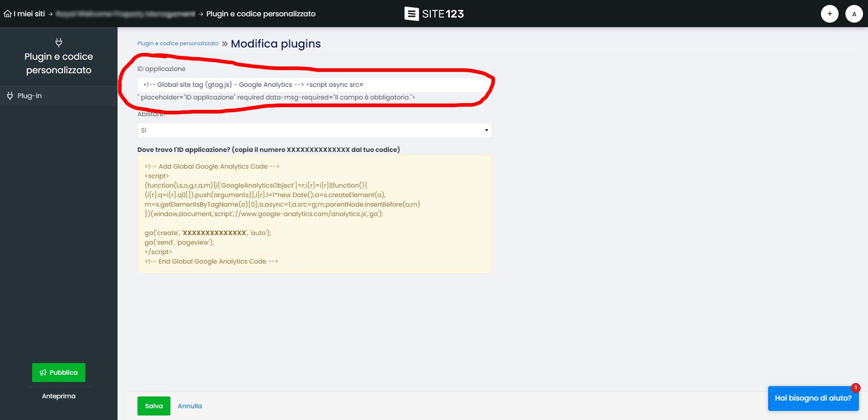The image size is (868, 420).
Task: Click the plus button in the top right
Action: click(x=830, y=14)
